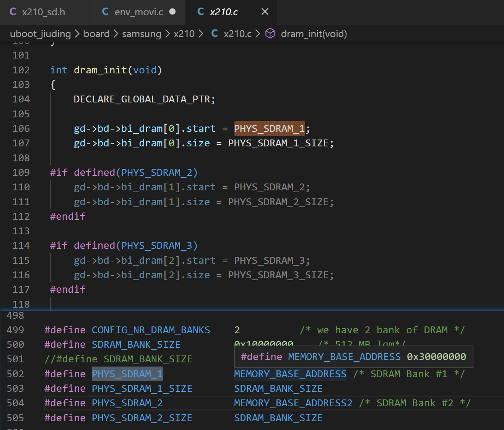Click SDRAM_BANK_SIZE value on line 505
504x430 pixels.
point(278,418)
